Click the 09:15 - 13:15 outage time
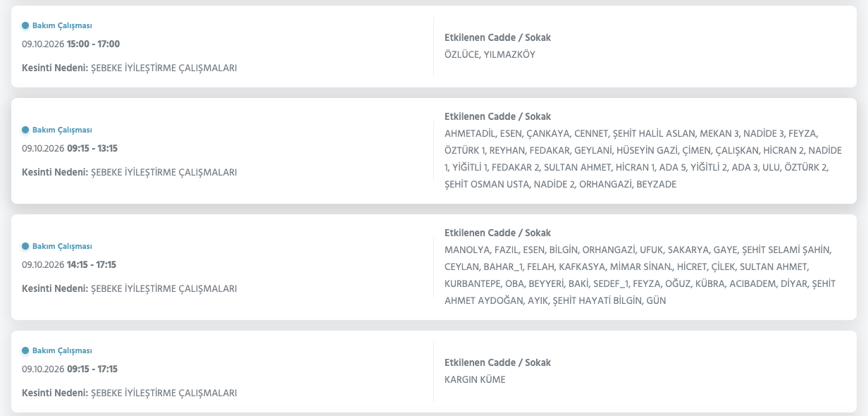Viewport: 868px width, 416px height. (92, 148)
